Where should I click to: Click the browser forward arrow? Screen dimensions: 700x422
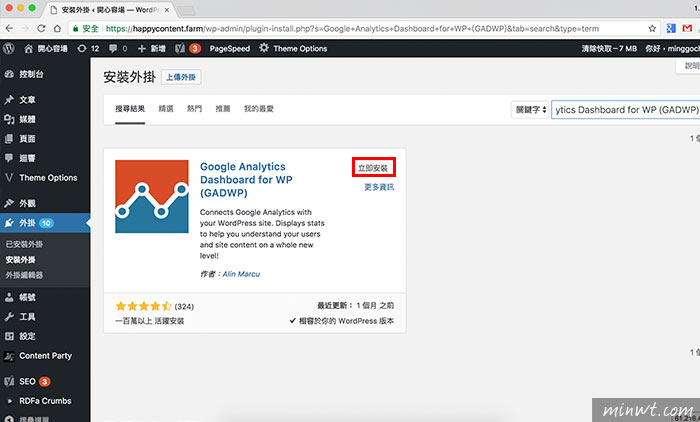click(x=25, y=29)
